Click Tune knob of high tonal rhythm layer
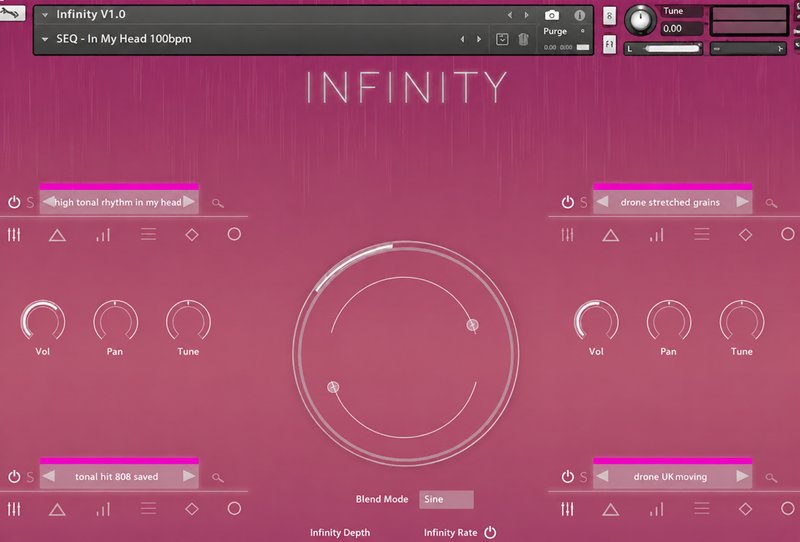The height and width of the screenshot is (542, 800). click(188, 322)
